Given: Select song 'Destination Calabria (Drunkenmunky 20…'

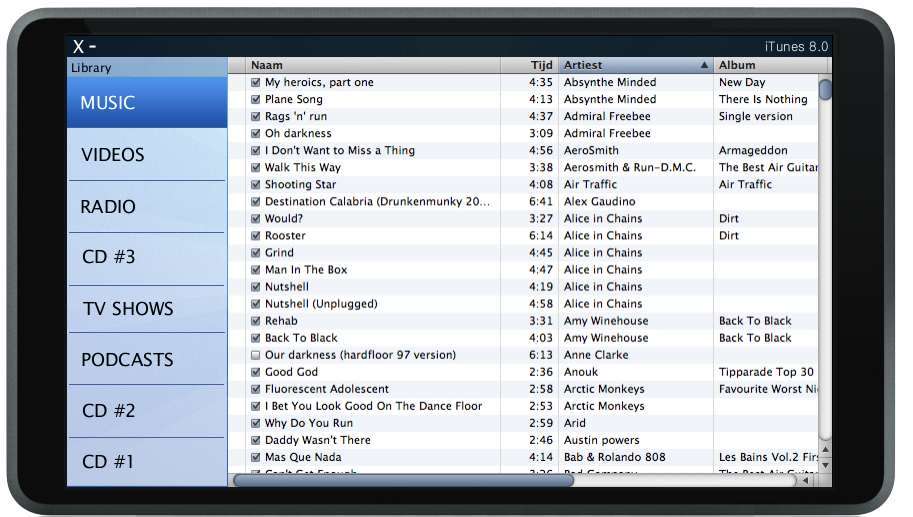Looking at the screenshot, I should click(377, 201).
